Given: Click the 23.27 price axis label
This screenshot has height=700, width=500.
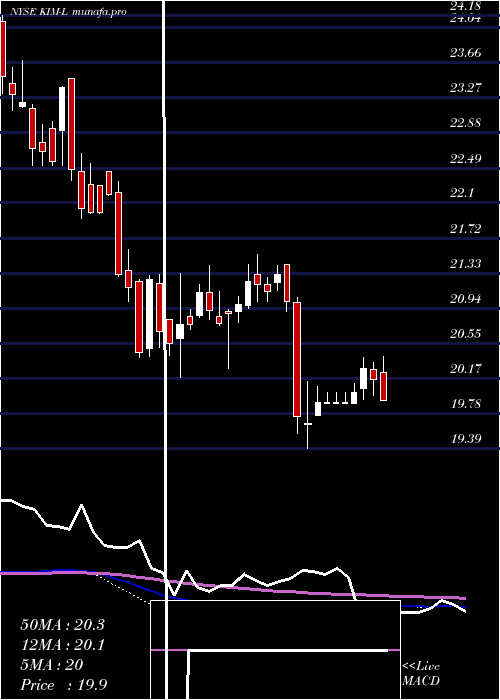Looking at the screenshot, I should tap(466, 88).
